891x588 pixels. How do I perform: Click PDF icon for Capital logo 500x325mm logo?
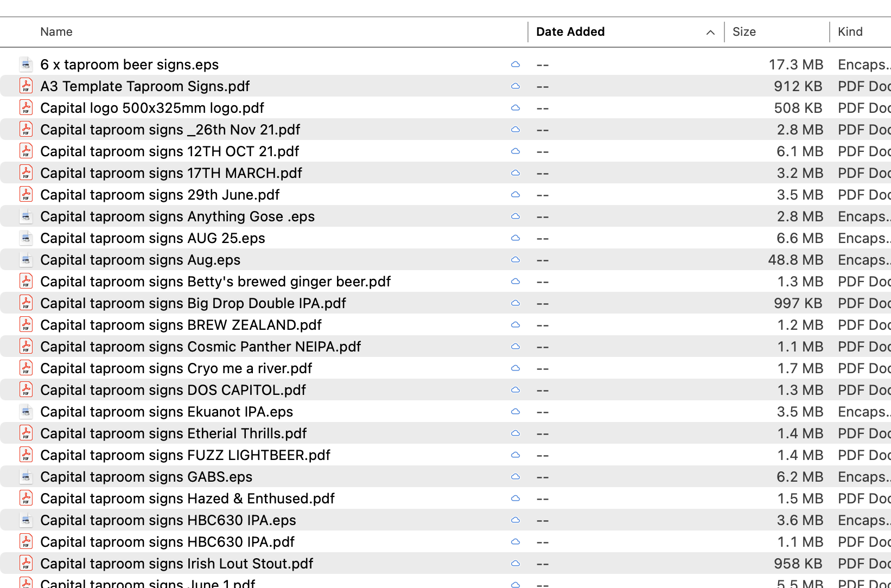click(26, 108)
